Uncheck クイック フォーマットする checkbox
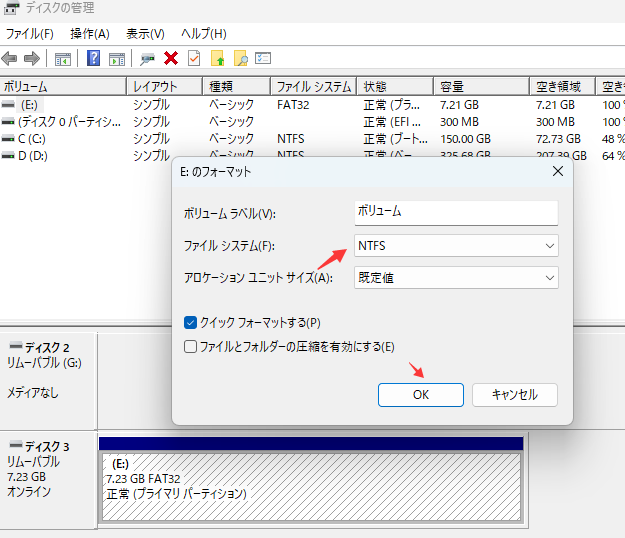 pos(191,322)
